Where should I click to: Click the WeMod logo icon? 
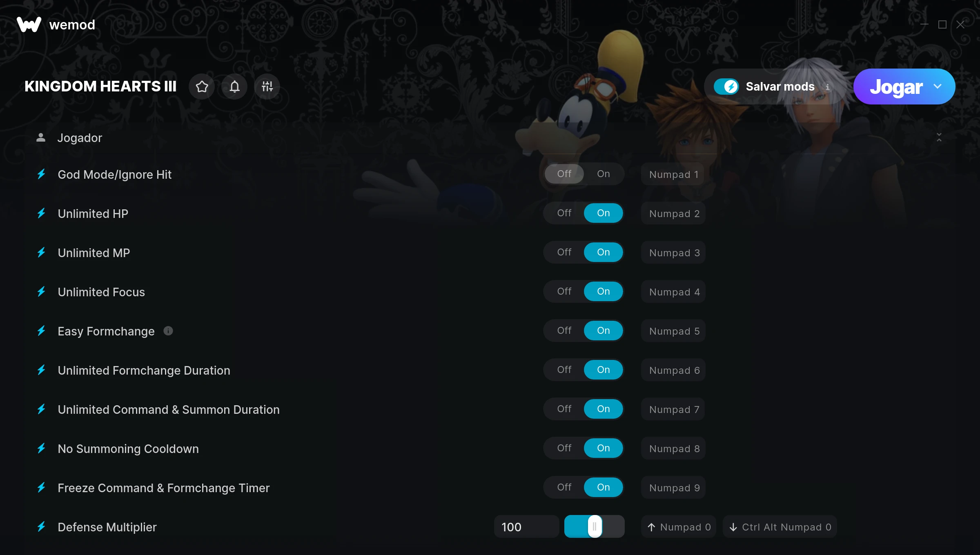[x=29, y=24]
